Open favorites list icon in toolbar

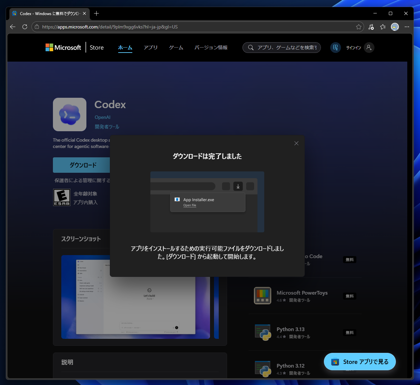(383, 27)
